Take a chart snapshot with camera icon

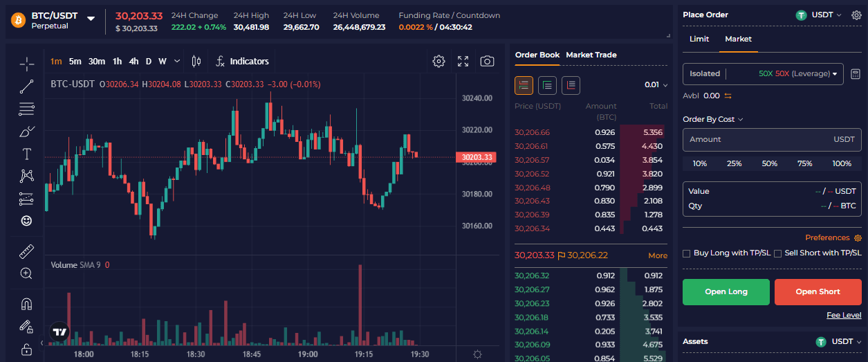tap(487, 62)
